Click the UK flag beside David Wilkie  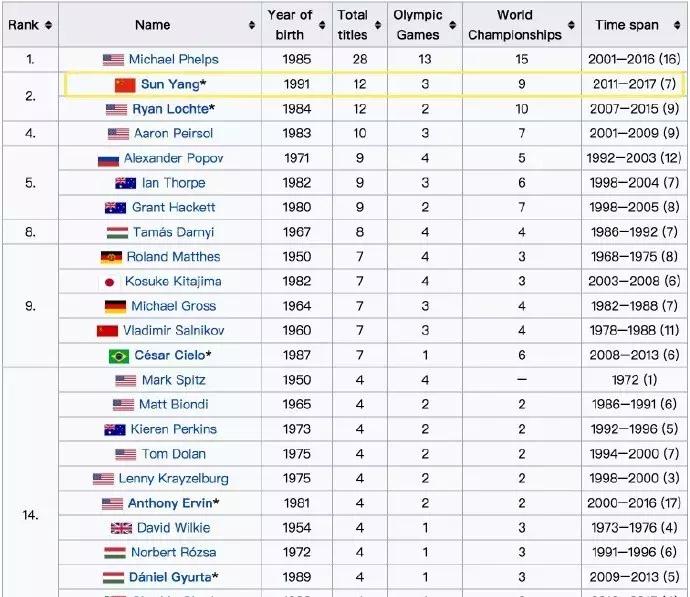click(x=121, y=528)
